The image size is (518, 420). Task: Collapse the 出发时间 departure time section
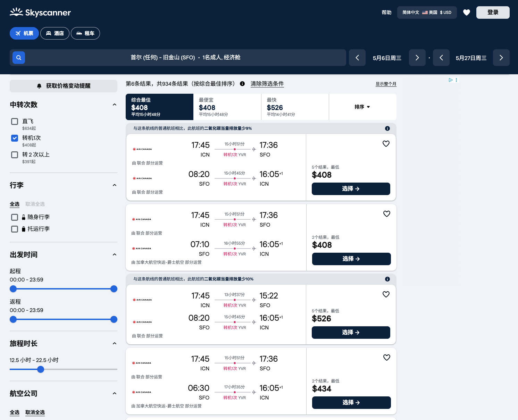(115, 255)
